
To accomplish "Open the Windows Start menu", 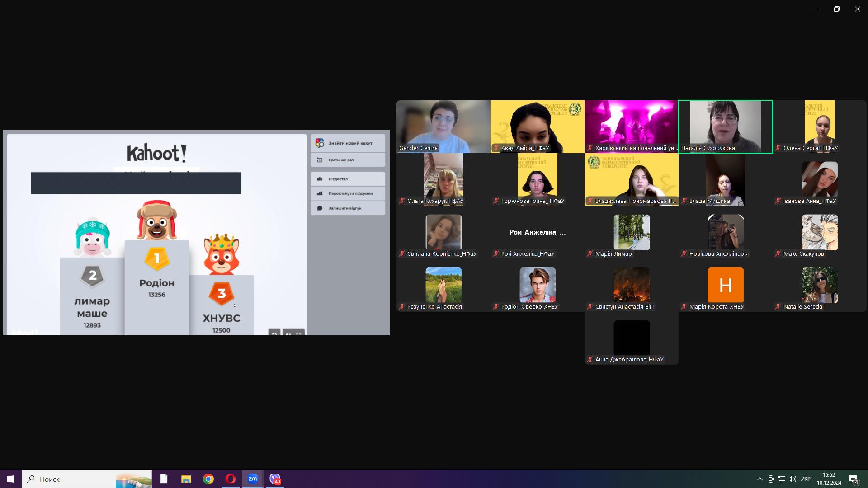I will (x=11, y=479).
